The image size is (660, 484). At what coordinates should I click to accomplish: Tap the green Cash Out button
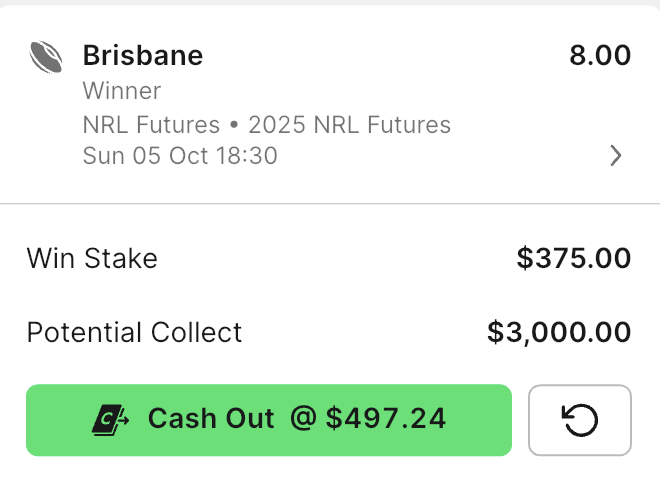(269, 420)
